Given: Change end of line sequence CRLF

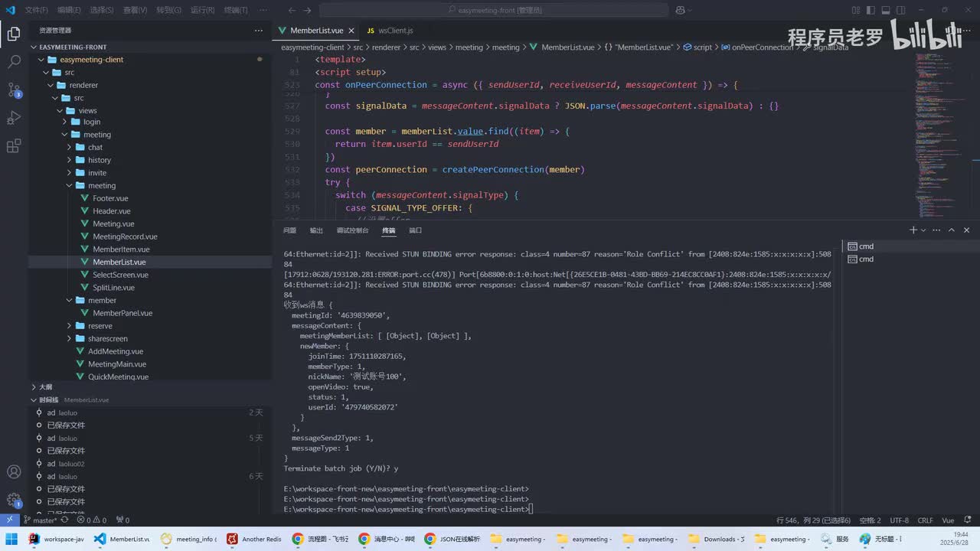Looking at the screenshot, I should (925, 520).
